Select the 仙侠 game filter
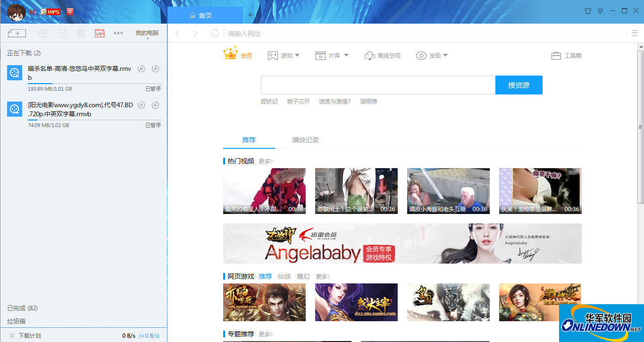The height and width of the screenshot is (342, 644). (284, 276)
